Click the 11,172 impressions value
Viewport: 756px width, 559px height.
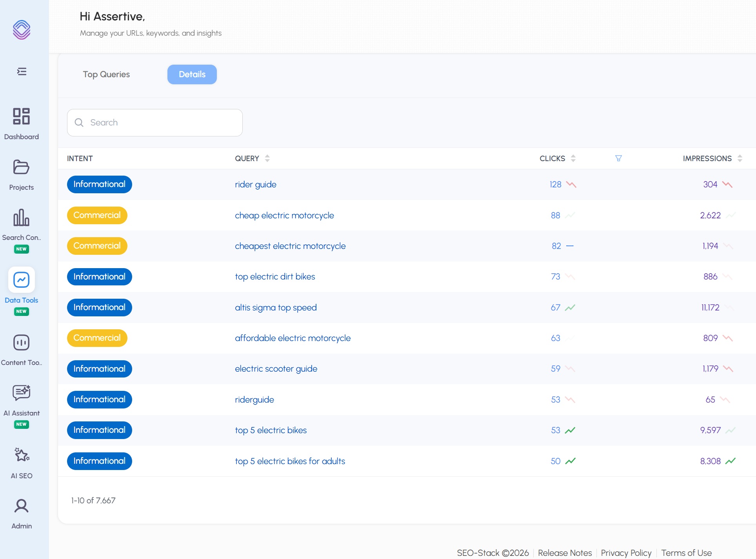710,308
